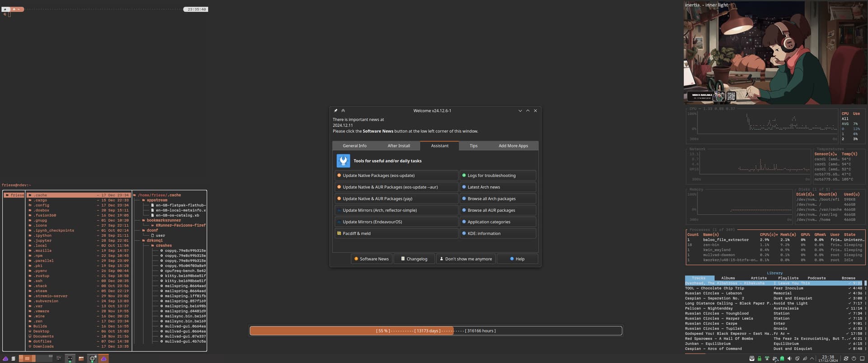
Task: Show hidden system tray icons arrow
Action: [812, 358]
